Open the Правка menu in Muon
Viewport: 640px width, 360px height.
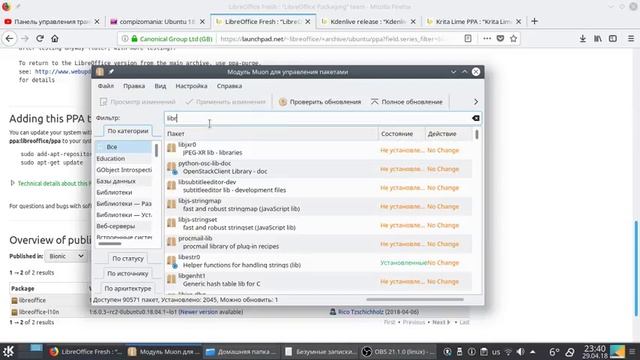pos(134,86)
